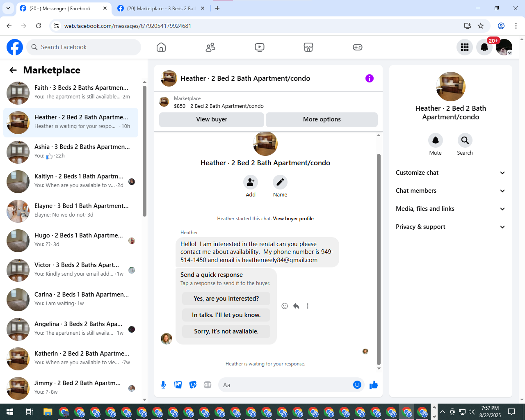Attach a photo file icon
This screenshot has height=420, width=525.
[x=178, y=385]
